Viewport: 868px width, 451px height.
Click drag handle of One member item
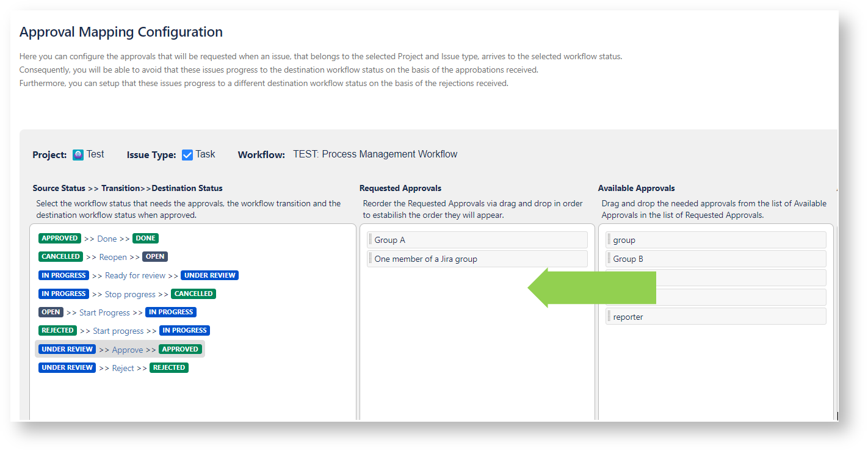click(x=371, y=259)
